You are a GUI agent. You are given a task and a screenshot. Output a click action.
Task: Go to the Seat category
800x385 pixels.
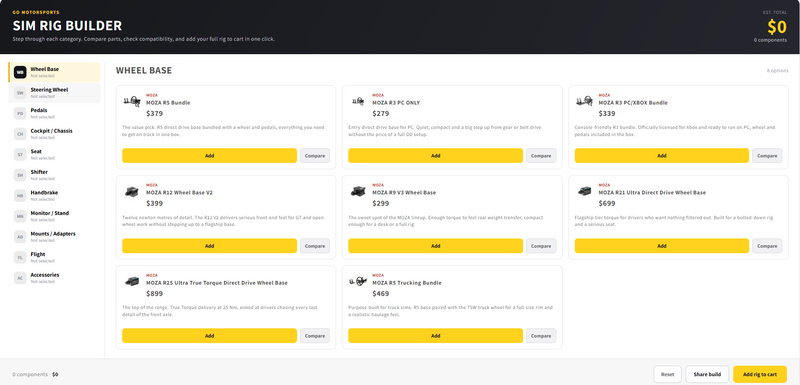click(x=55, y=155)
